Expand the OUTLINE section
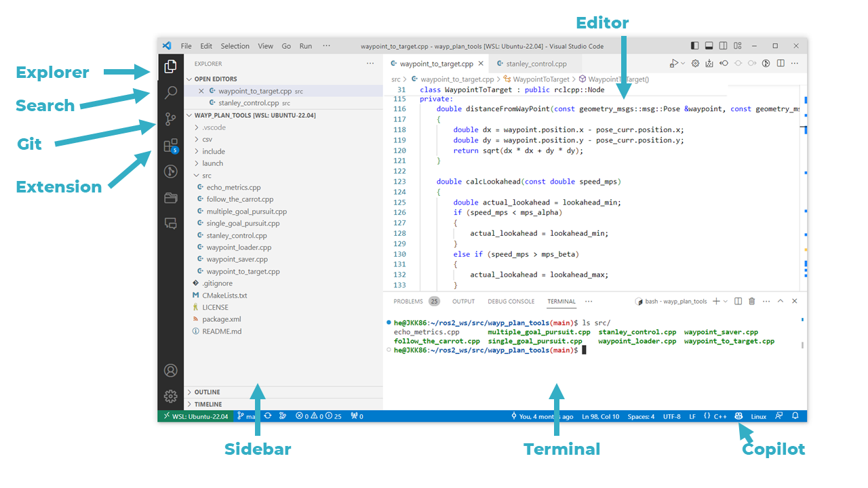 tap(207, 392)
